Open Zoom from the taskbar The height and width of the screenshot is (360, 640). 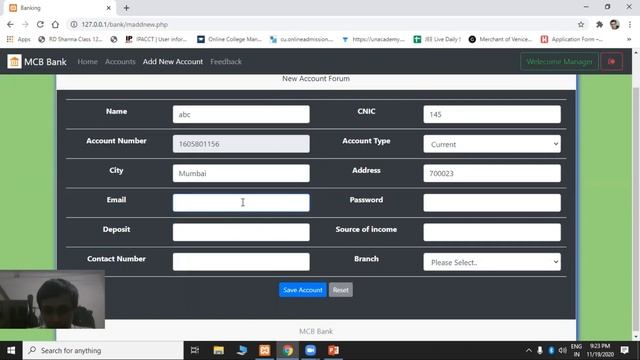tap(311, 350)
